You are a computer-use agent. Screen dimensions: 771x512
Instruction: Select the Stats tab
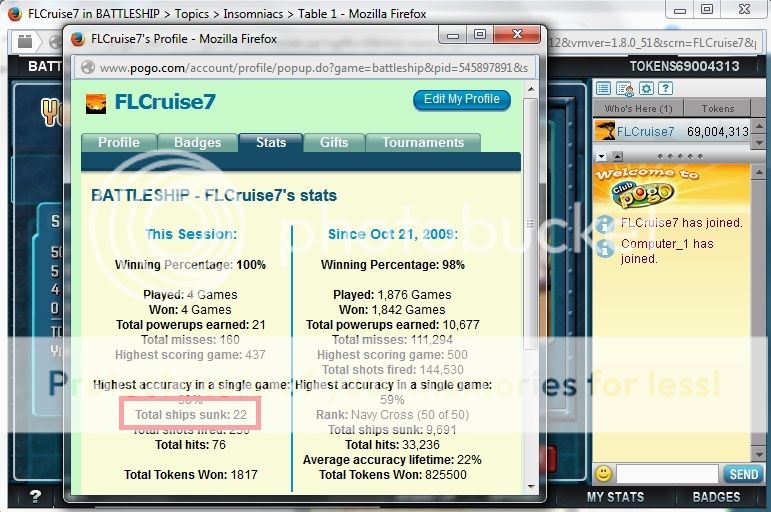271,143
